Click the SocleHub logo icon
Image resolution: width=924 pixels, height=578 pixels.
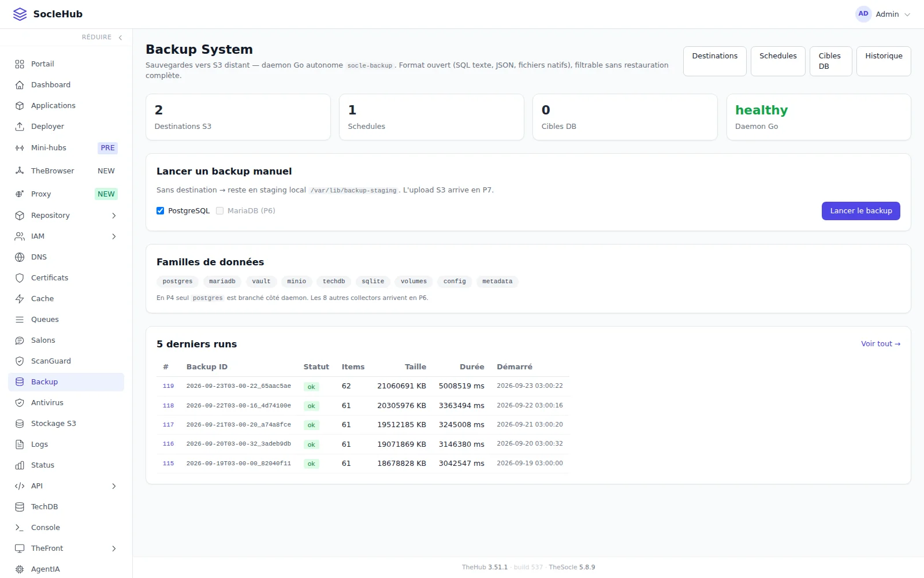tap(20, 14)
